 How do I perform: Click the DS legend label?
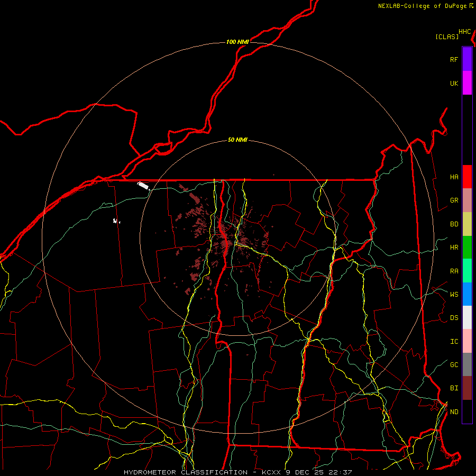(454, 318)
